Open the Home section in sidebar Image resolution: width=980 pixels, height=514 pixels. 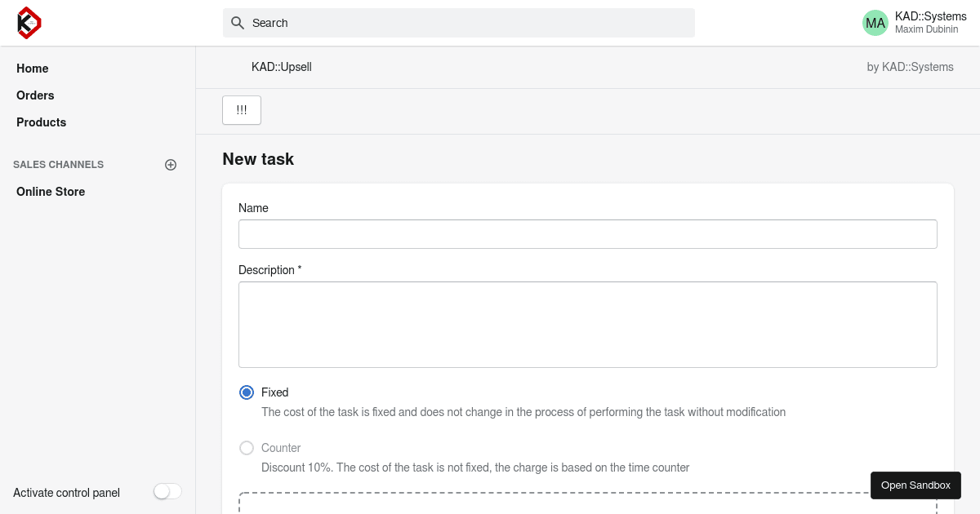tap(32, 69)
